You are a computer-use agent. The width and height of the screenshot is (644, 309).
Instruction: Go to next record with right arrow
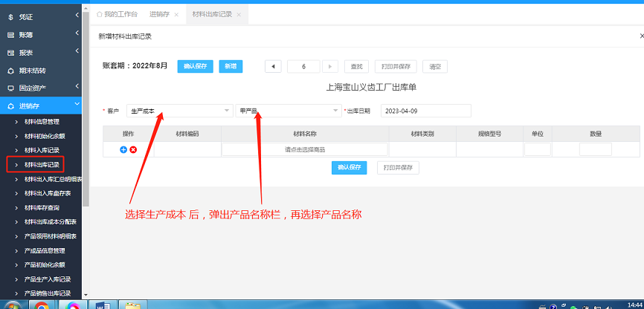(x=329, y=66)
